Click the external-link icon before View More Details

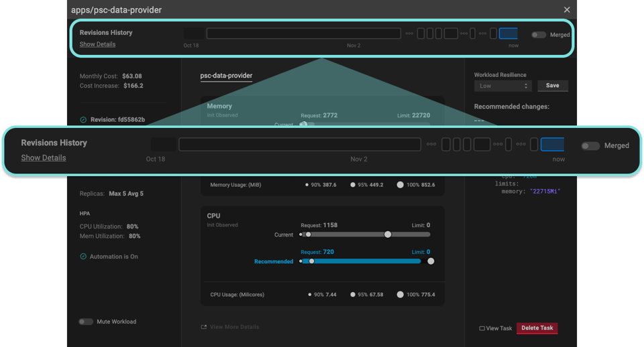[x=204, y=327]
